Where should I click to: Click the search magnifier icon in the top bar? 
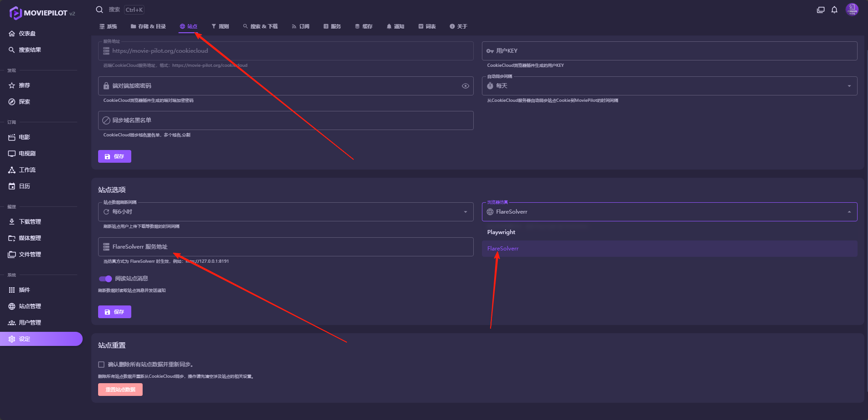99,10
